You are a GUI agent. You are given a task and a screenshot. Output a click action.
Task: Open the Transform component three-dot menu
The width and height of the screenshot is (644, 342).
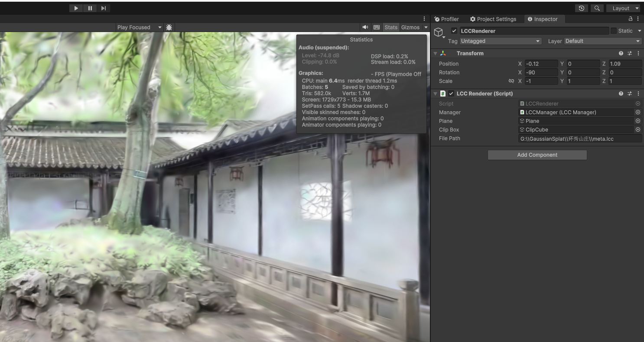pos(638,53)
